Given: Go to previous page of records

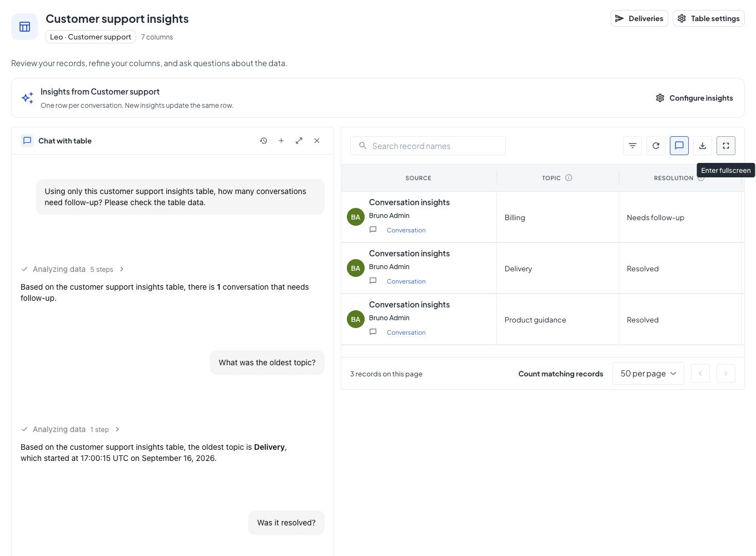Looking at the screenshot, I should 700,374.
